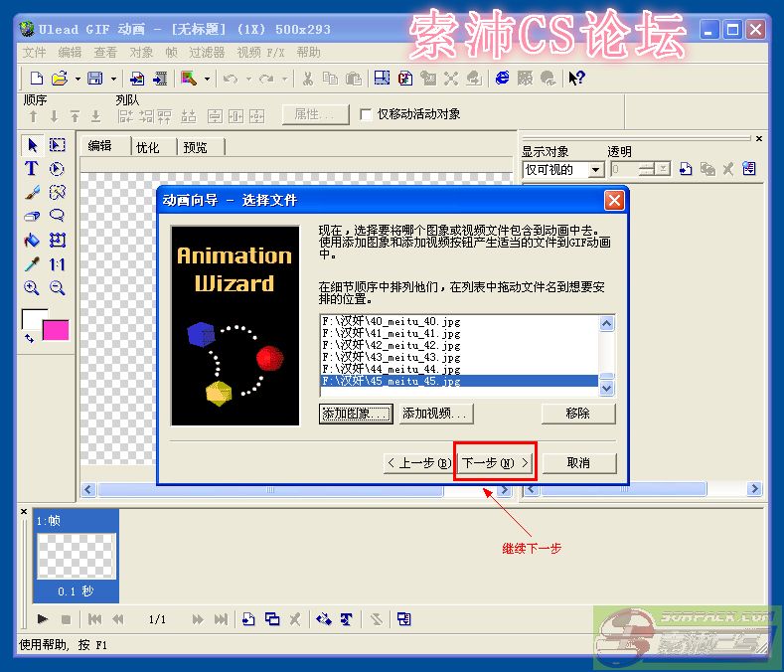
Task: Click the New document icon in toolbar
Action: click(37, 79)
